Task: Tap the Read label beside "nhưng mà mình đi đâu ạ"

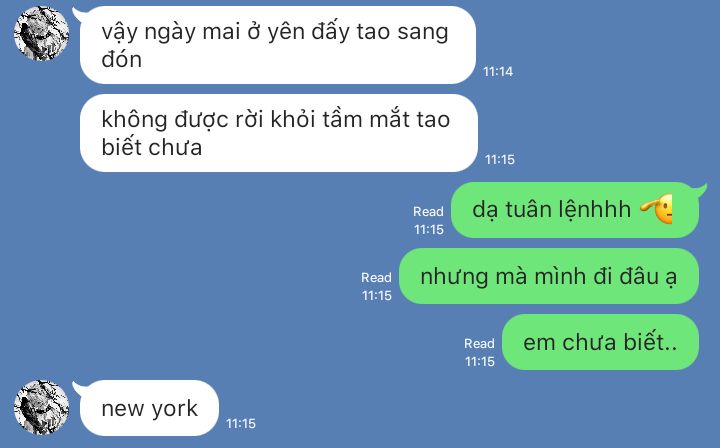Action: tap(376, 278)
